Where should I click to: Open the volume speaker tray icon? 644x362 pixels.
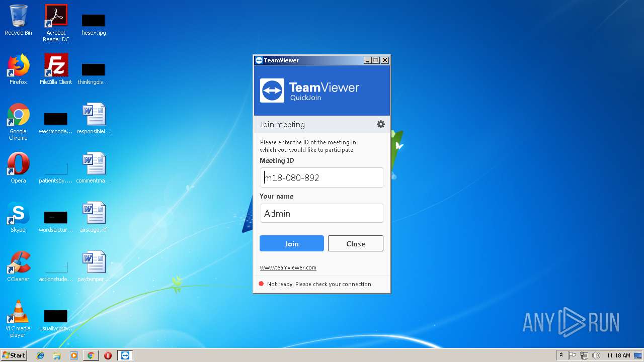(x=596, y=355)
